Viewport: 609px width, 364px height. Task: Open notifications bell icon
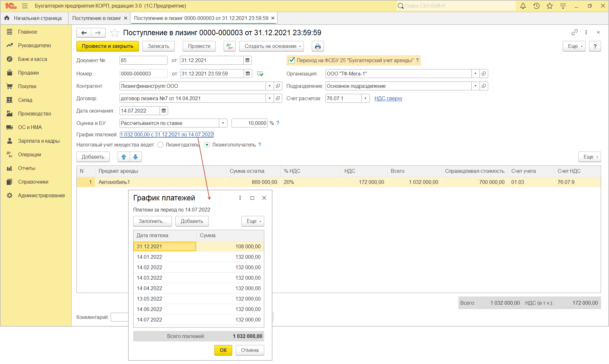523,6
